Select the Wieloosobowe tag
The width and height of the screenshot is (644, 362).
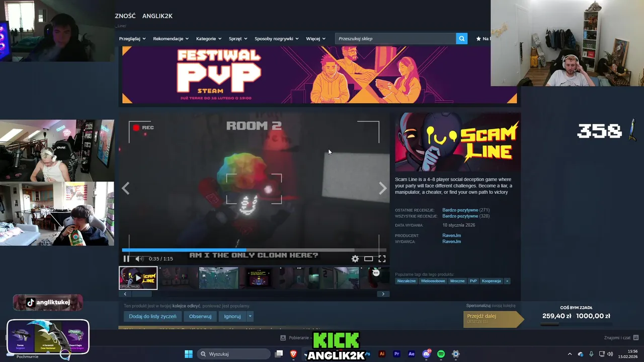(433, 281)
